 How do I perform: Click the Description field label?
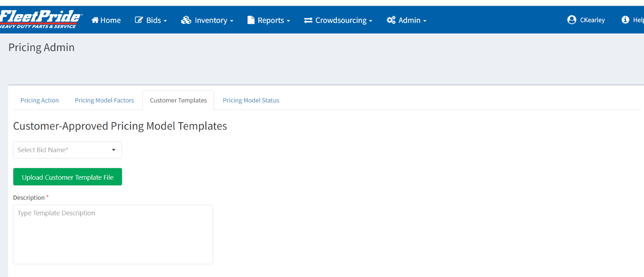pos(29,198)
